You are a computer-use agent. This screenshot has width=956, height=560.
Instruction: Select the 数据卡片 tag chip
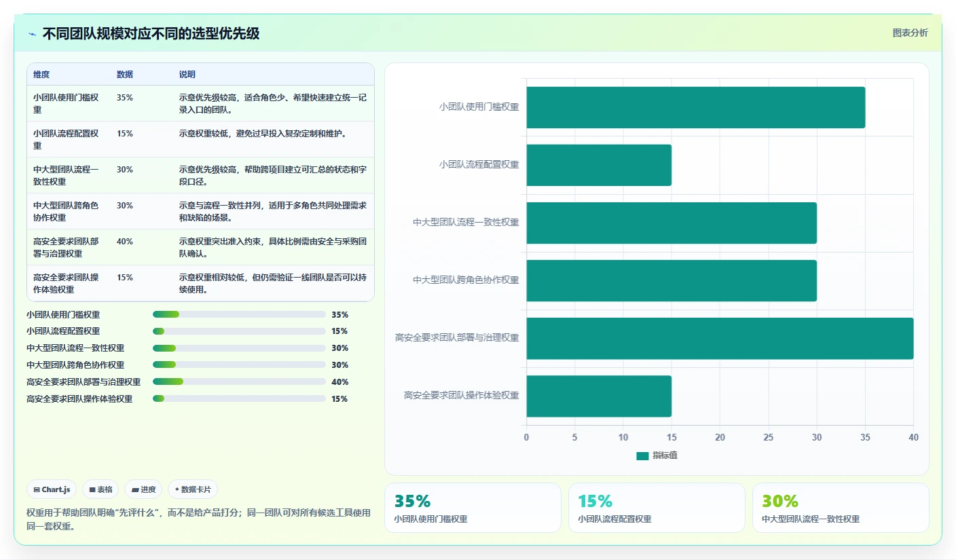[193, 489]
